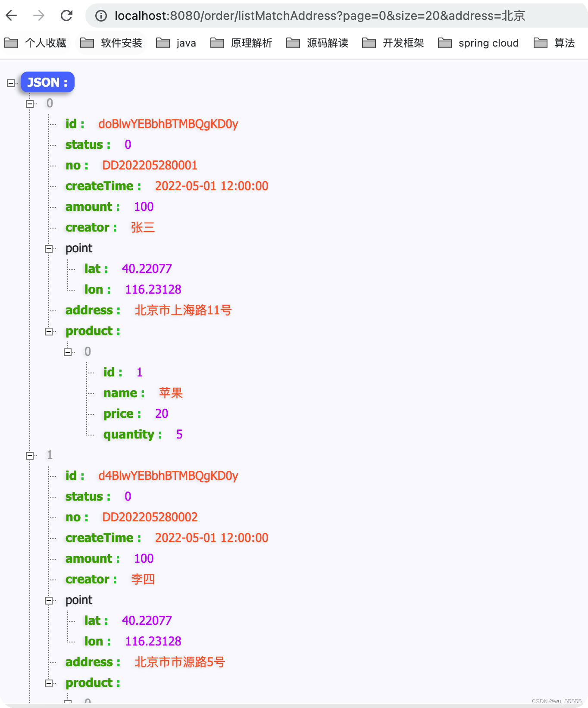Image resolution: width=588 pixels, height=708 pixels.
Task: Open the 软件安装 bookmark folder
Action: (111, 43)
